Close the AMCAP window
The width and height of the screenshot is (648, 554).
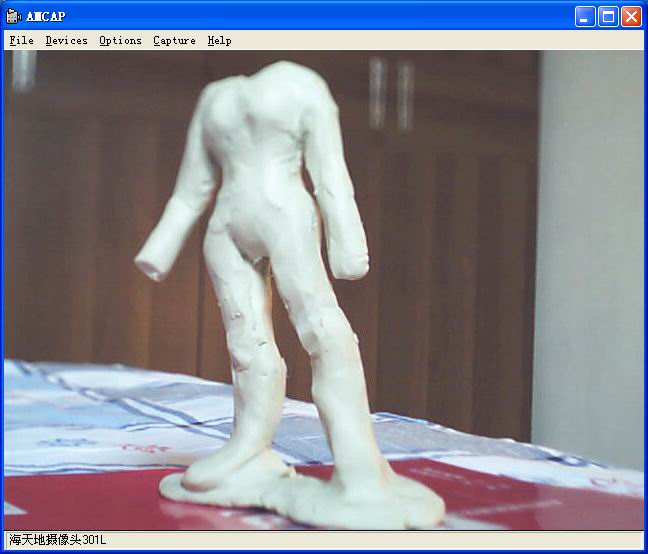[632, 17]
